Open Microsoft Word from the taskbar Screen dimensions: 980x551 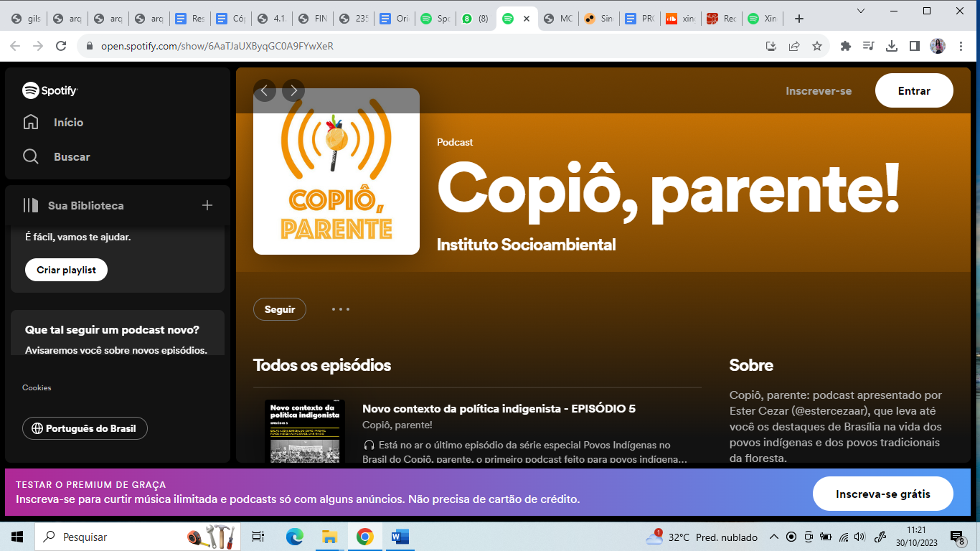tap(400, 537)
